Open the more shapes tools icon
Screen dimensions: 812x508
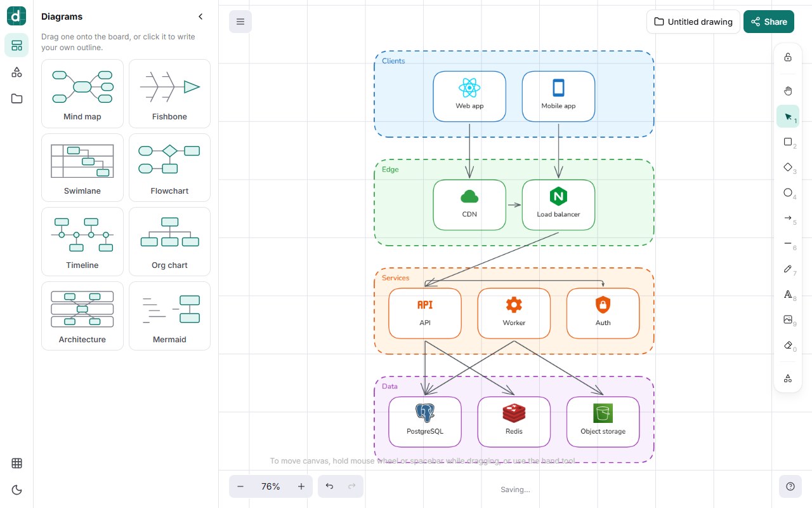tap(788, 378)
